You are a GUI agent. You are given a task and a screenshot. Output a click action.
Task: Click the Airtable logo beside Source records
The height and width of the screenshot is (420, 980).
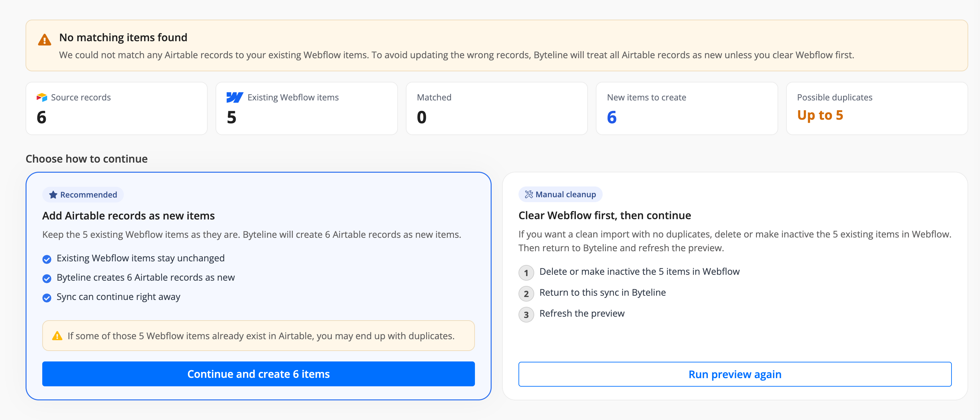tap(42, 97)
